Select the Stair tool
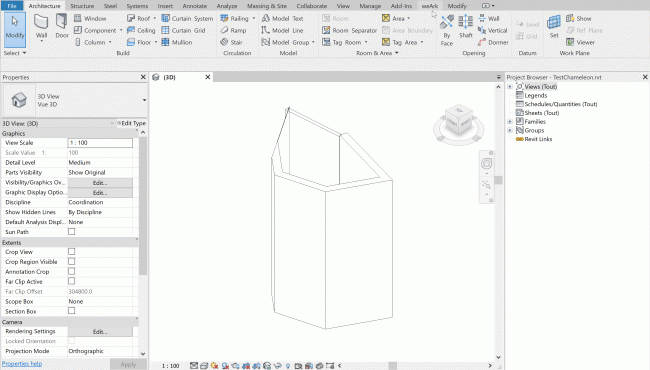 click(x=231, y=42)
